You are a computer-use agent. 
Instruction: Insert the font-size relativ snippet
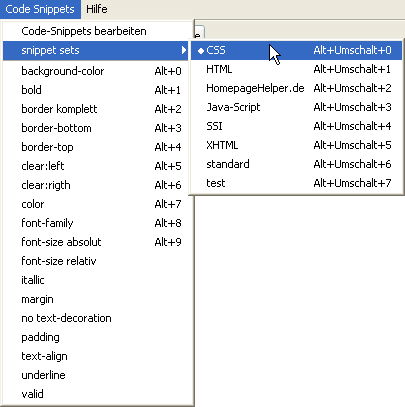tap(98, 261)
